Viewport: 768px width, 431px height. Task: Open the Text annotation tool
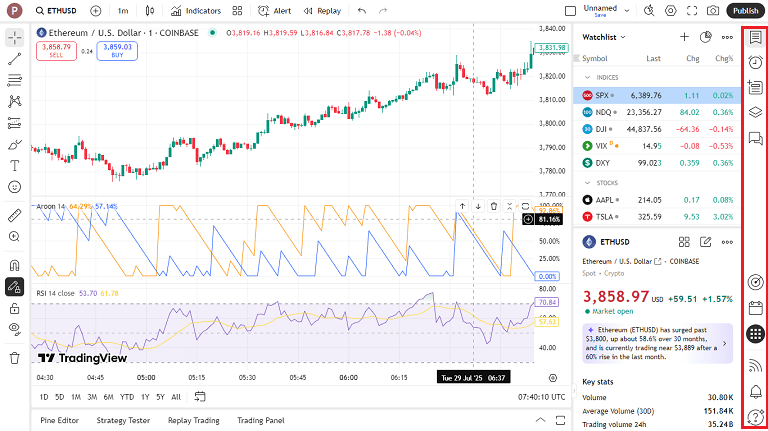tap(15, 165)
